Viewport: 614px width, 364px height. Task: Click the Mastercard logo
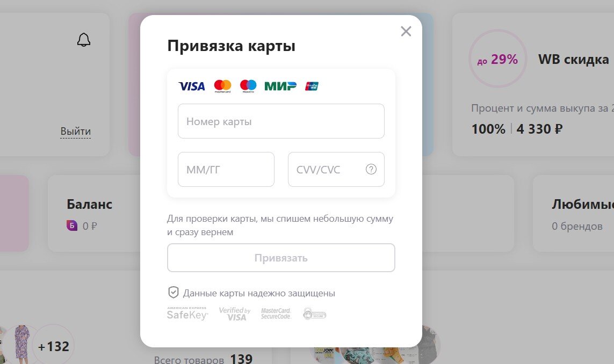click(222, 86)
